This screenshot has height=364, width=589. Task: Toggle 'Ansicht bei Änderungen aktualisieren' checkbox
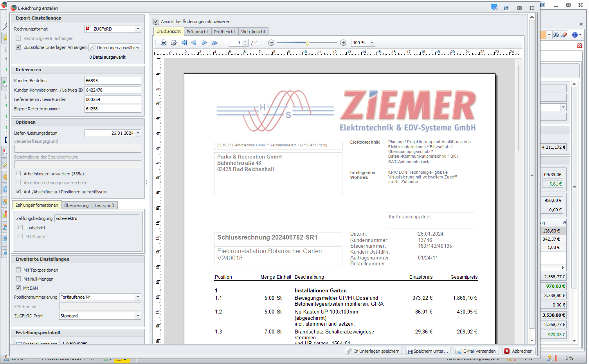point(156,22)
